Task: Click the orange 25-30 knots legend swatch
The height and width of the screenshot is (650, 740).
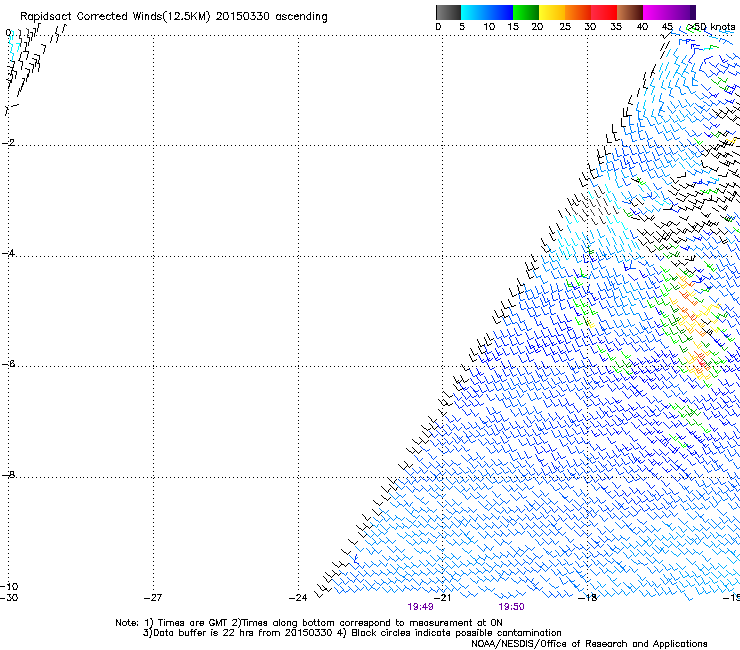Action: [x=578, y=12]
